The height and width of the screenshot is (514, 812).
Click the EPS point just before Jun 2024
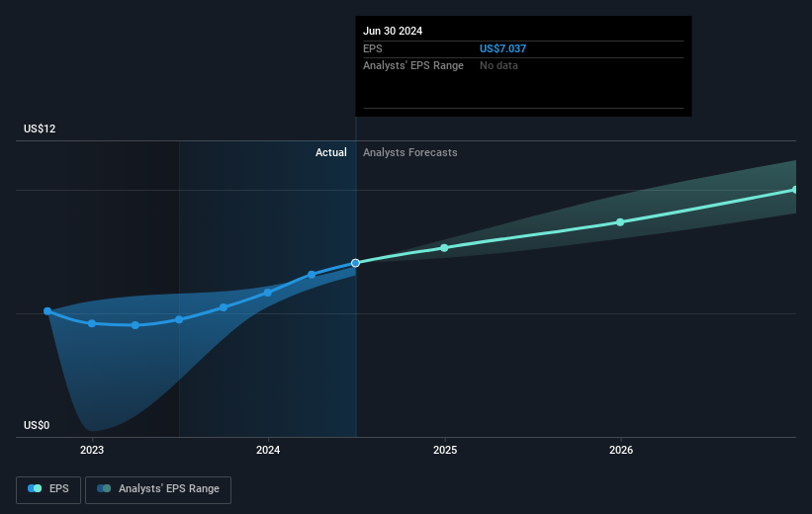(312, 275)
